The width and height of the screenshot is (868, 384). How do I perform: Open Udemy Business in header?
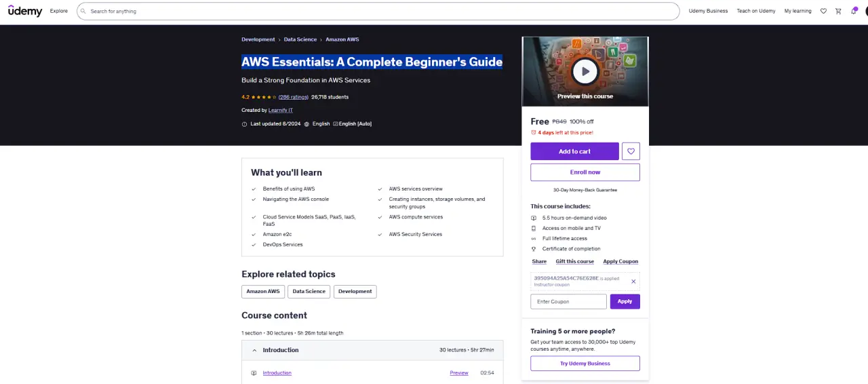click(x=708, y=11)
